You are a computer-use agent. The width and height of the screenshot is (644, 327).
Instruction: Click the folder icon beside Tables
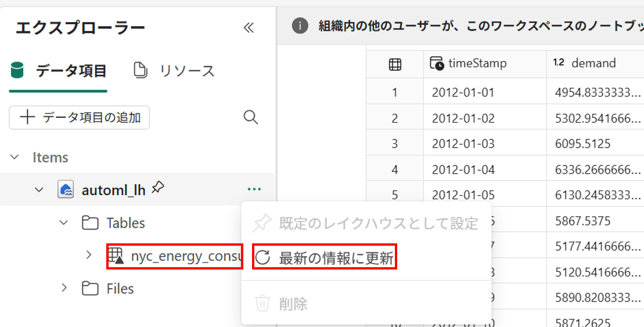coord(90,222)
